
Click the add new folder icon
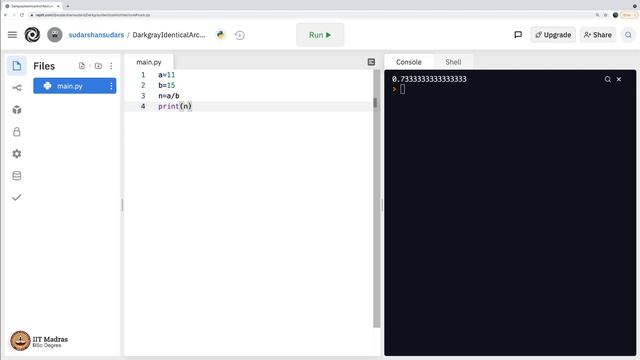click(x=98, y=66)
